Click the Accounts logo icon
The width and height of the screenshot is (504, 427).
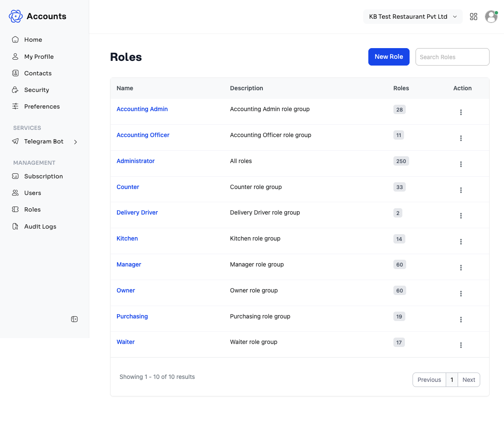[x=15, y=16]
